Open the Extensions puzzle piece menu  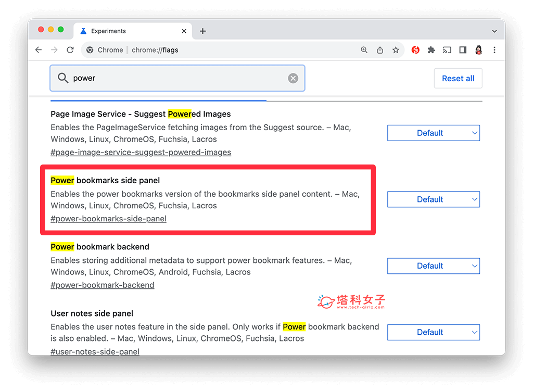(x=431, y=50)
